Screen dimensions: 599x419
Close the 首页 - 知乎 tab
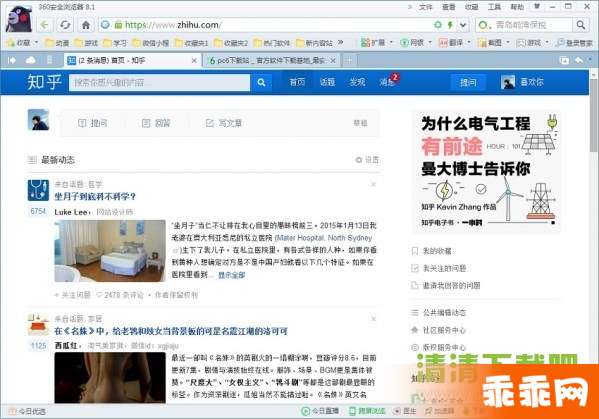[194, 60]
